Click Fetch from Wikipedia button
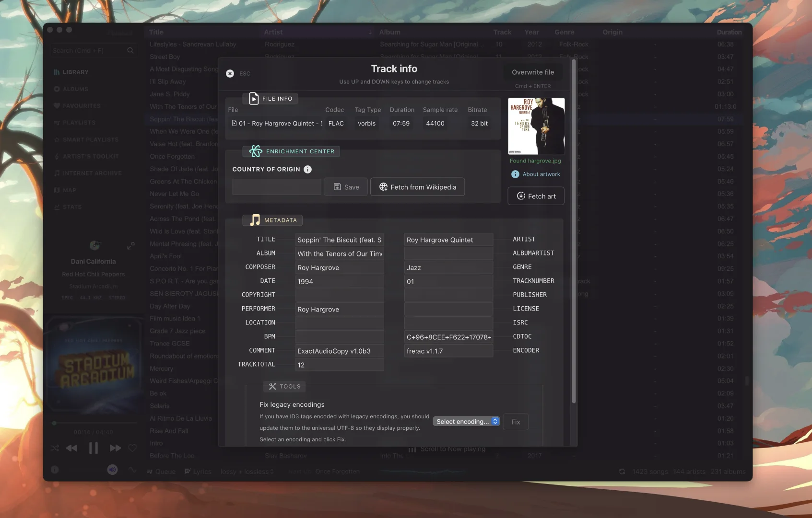 (417, 187)
